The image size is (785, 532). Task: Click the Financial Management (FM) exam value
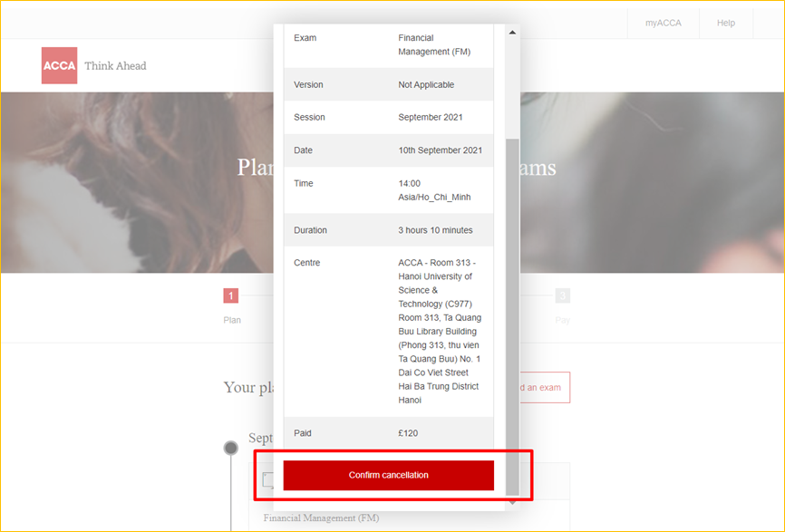click(x=434, y=44)
